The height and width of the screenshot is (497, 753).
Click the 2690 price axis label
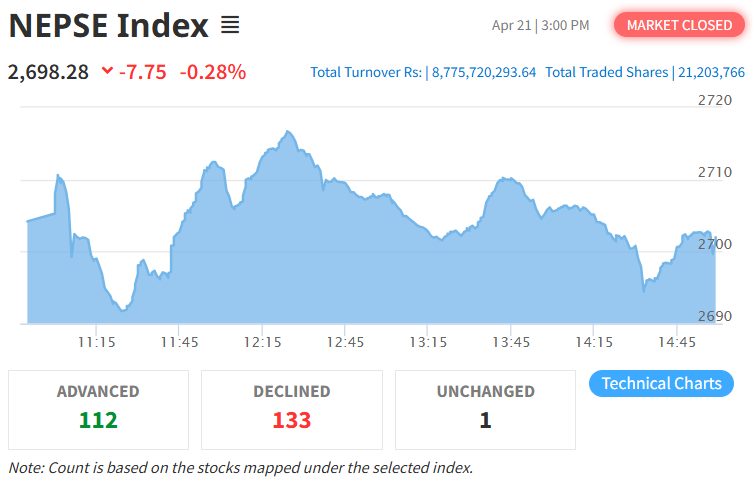715,316
